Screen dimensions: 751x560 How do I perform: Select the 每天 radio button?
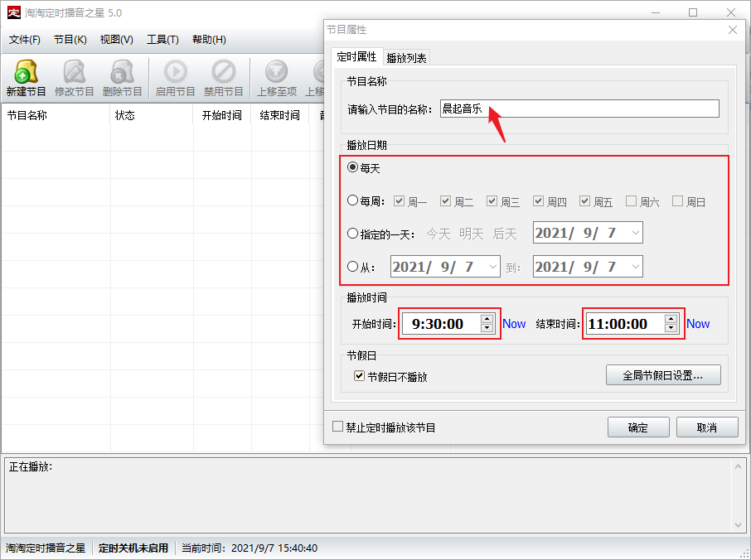click(x=353, y=167)
